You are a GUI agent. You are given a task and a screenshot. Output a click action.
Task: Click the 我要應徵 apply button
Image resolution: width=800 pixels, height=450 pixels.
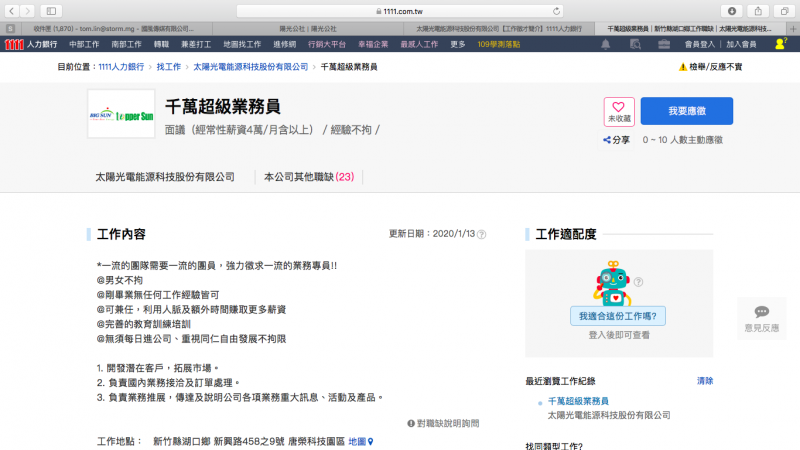(687, 111)
